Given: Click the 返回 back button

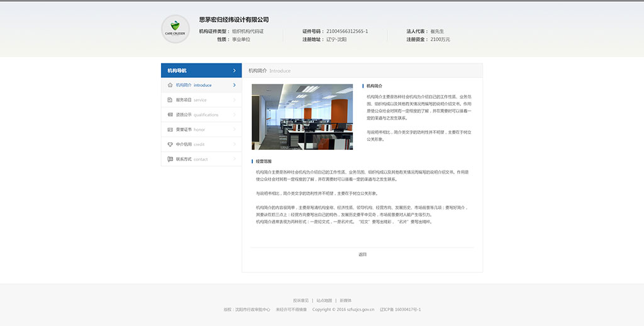Looking at the screenshot, I should pyautogui.click(x=362, y=254).
